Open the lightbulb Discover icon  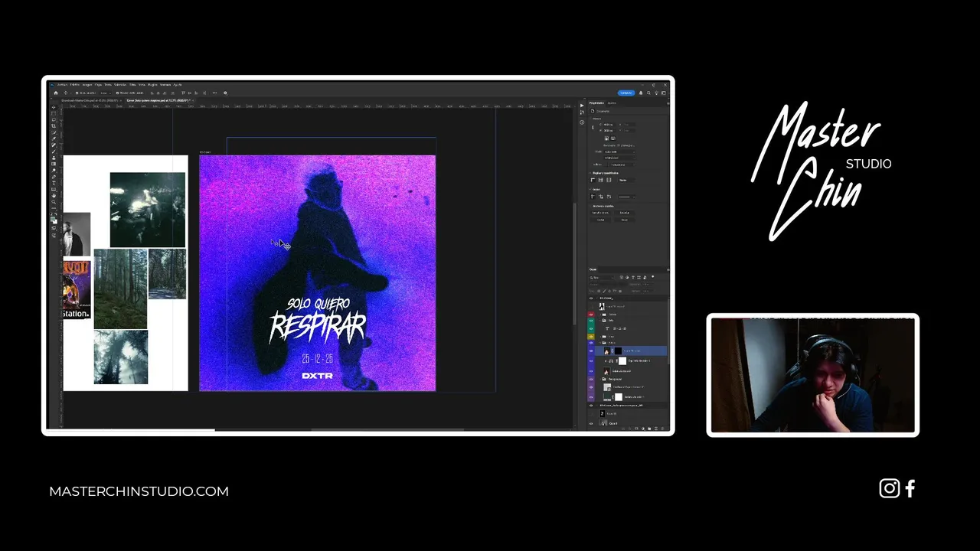(656, 93)
